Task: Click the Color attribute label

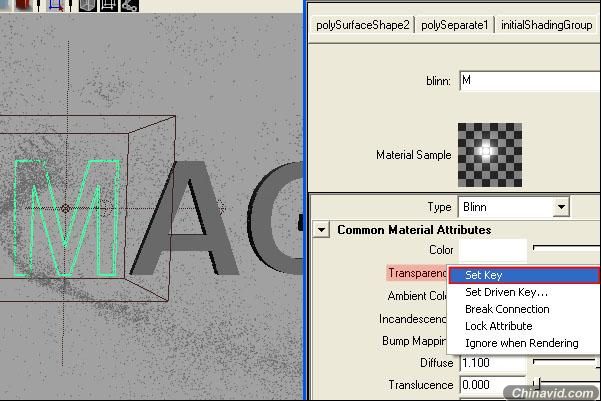Action: click(441, 250)
